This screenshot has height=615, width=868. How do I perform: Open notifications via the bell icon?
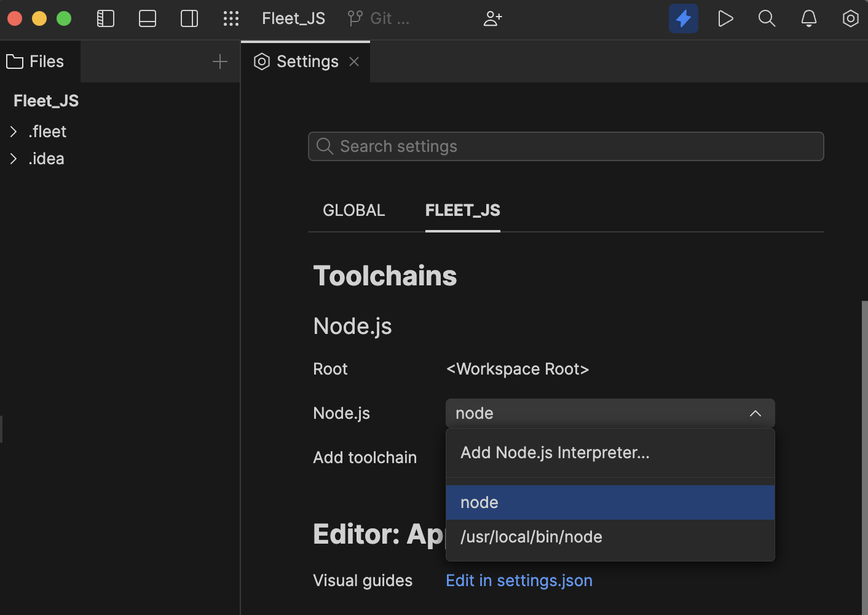(x=808, y=18)
